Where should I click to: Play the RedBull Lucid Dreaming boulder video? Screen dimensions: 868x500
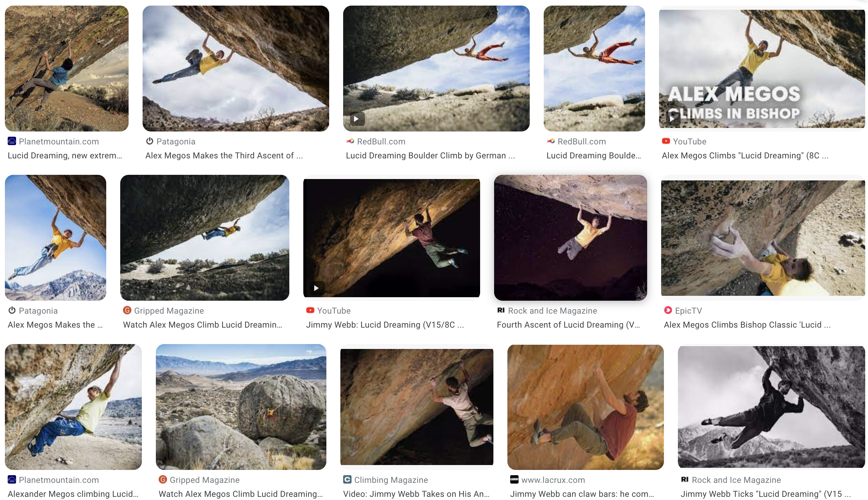(357, 119)
